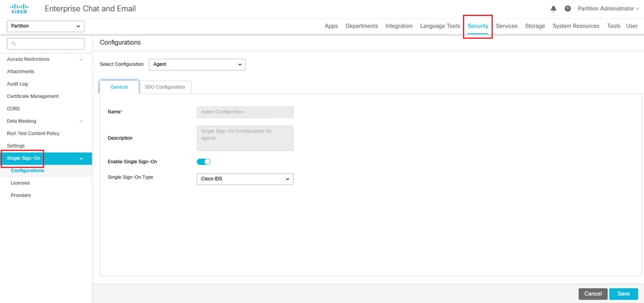Screen dimensions: 644x303
Task: Open Select Configuration dropdown set to Agent
Action: [197, 64]
